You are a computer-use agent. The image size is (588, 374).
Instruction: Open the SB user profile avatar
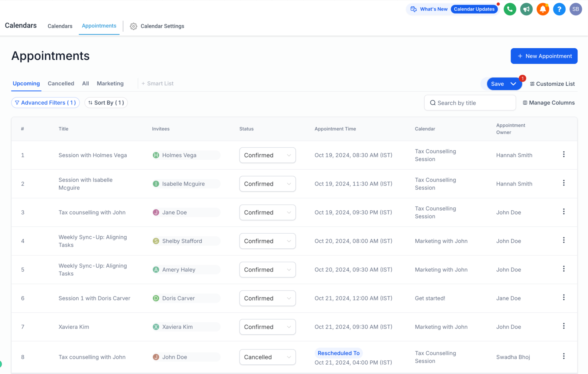[575, 9]
